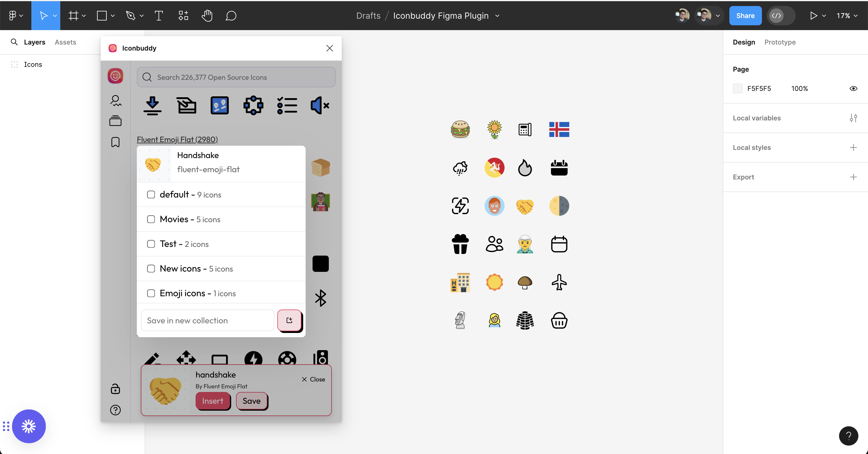Open Iconbuddy bookmarks sidebar icon
Image resolution: width=868 pixels, height=454 pixels.
(x=115, y=142)
